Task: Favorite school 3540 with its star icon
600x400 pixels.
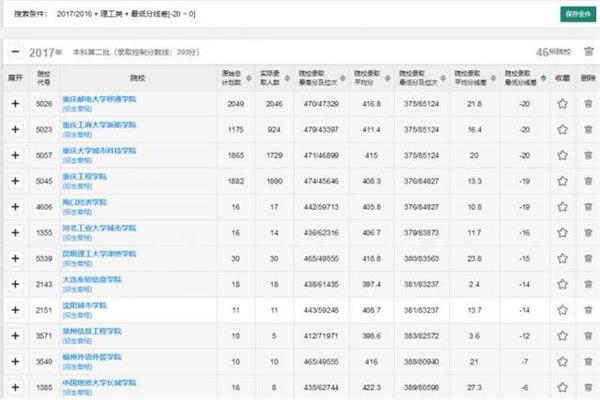Action: (x=562, y=362)
